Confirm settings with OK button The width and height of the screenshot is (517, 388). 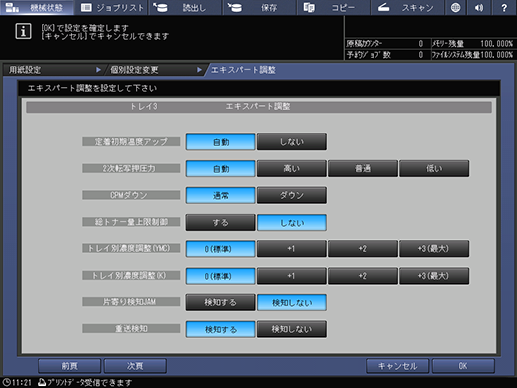point(463,366)
